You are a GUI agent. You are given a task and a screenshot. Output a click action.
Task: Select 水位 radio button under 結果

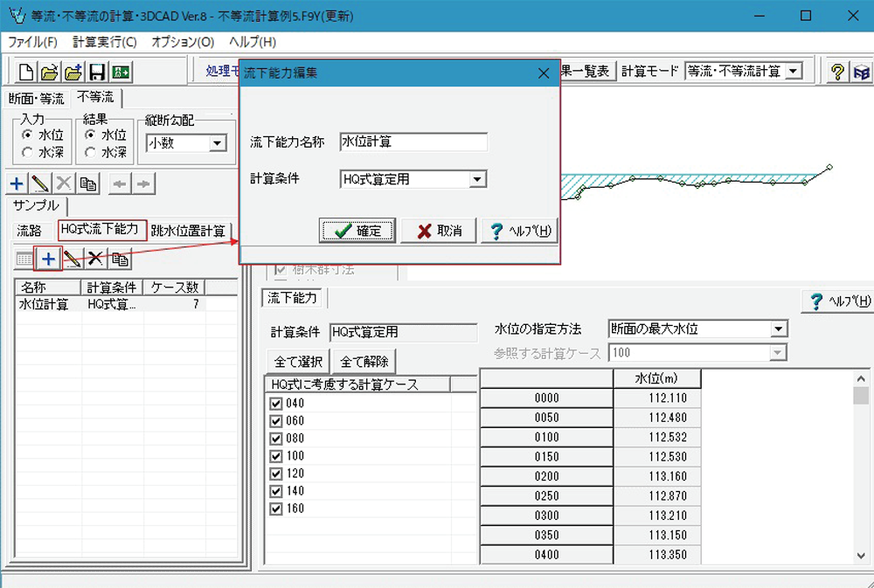pyautogui.click(x=89, y=135)
